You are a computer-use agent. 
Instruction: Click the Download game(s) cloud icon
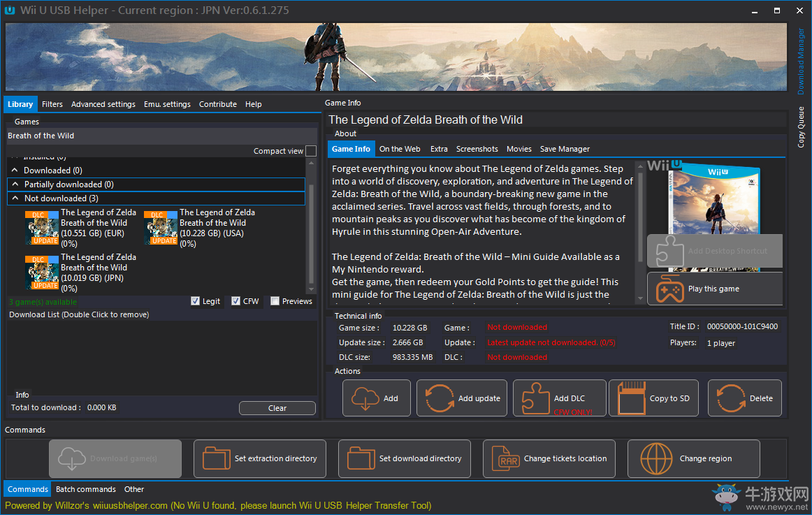point(71,458)
